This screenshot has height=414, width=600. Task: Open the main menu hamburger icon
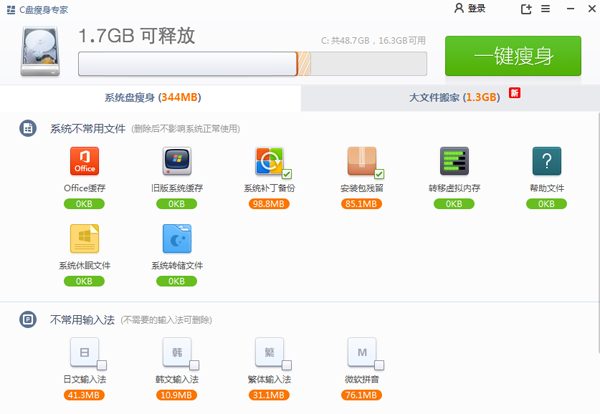[546, 9]
